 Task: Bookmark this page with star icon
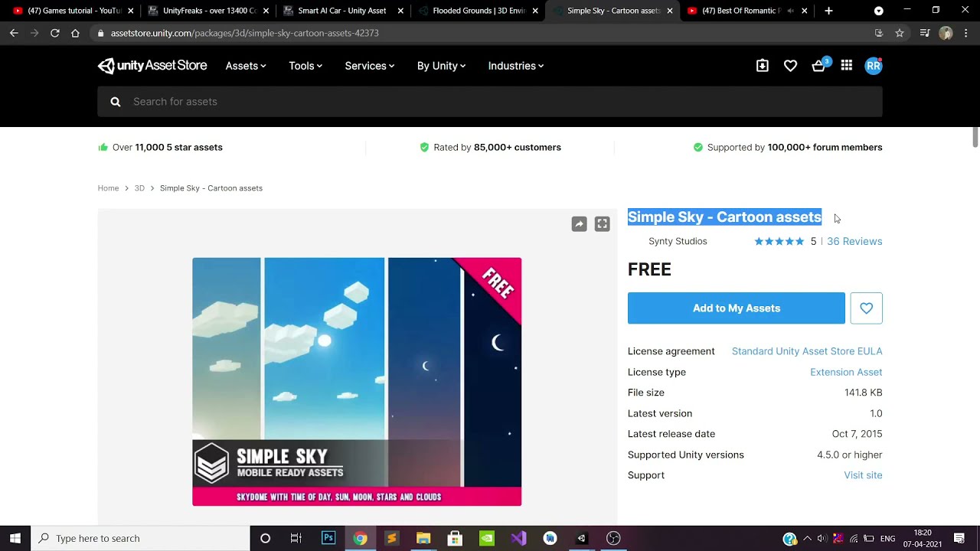pos(900,33)
